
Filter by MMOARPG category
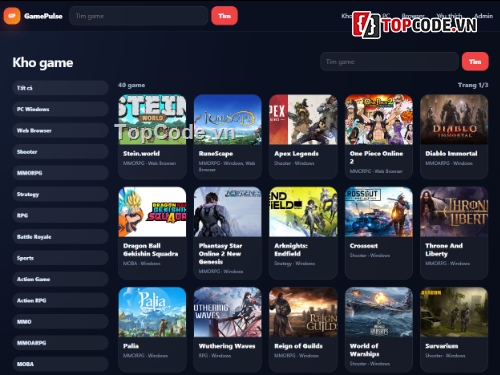click(60, 343)
